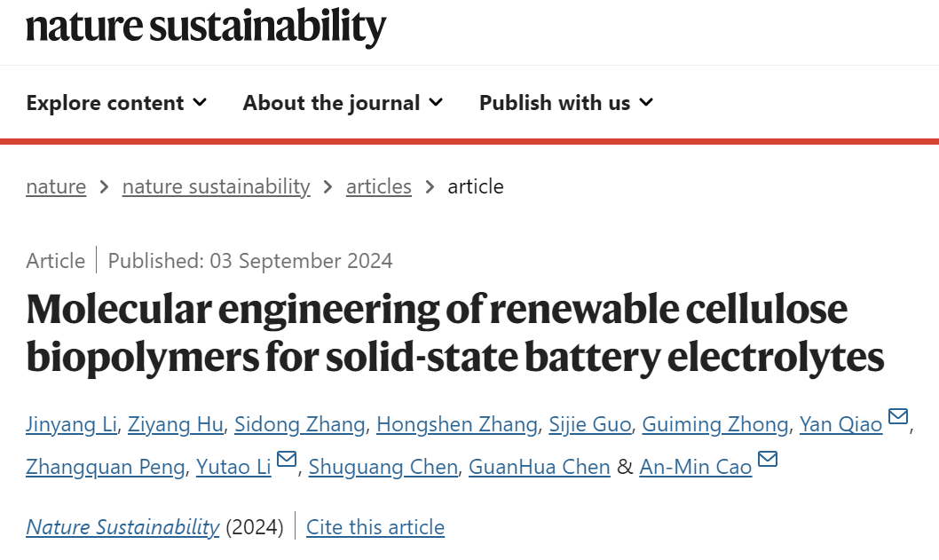Screen dimensions: 939x560
Task: Expand the Publish with us menu
Action: click(x=566, y=103)
